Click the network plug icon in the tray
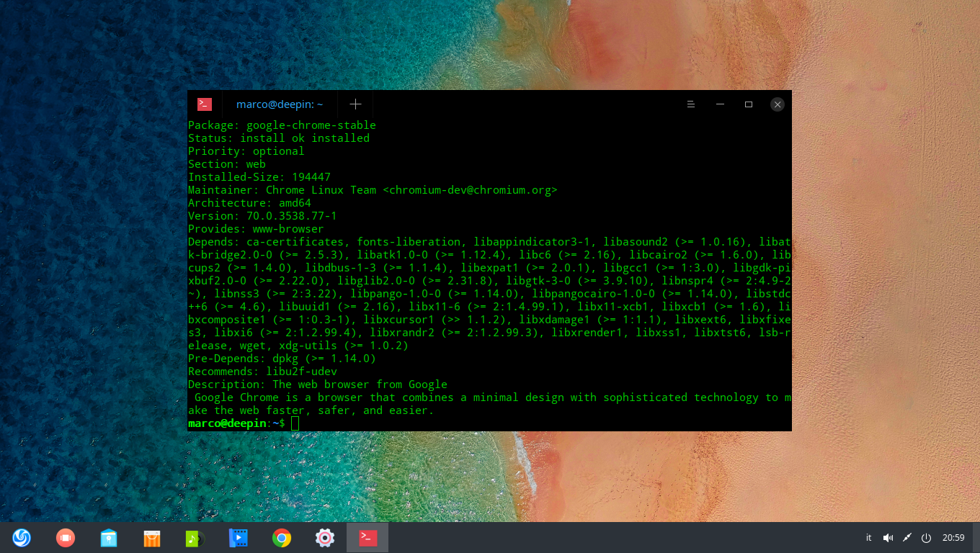980x553 pixels. click(x=907, y=538)
